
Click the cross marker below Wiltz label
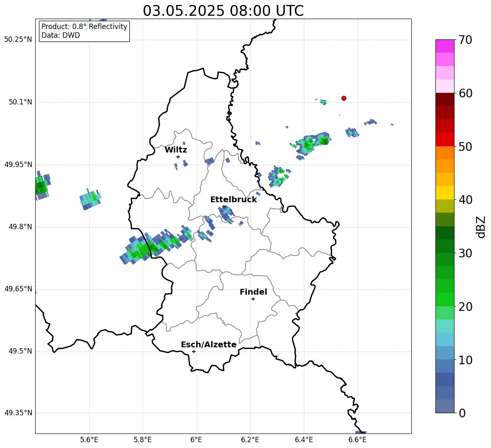(x=178, y=157)
